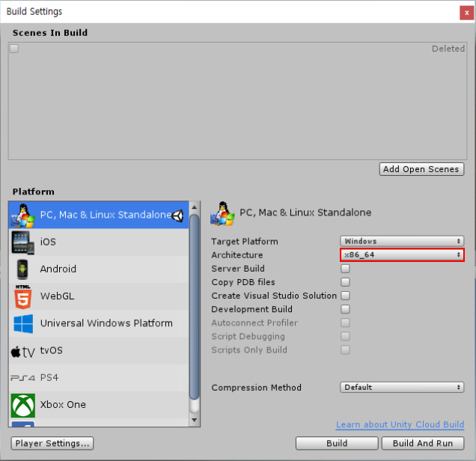Viewport: 476px width, 461px height.
Task: Select the iOS platform label
Action: (x=48, y=242)
